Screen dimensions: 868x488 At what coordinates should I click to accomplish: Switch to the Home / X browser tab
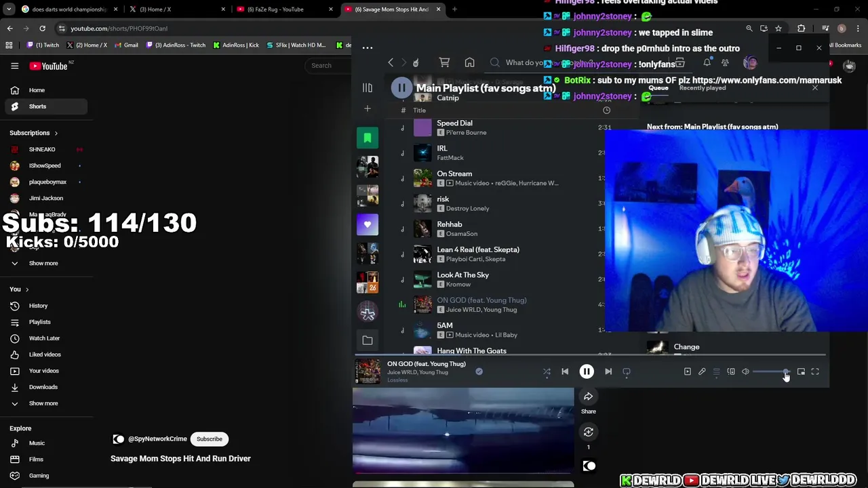pyautogui.click(x=176, y=9)
